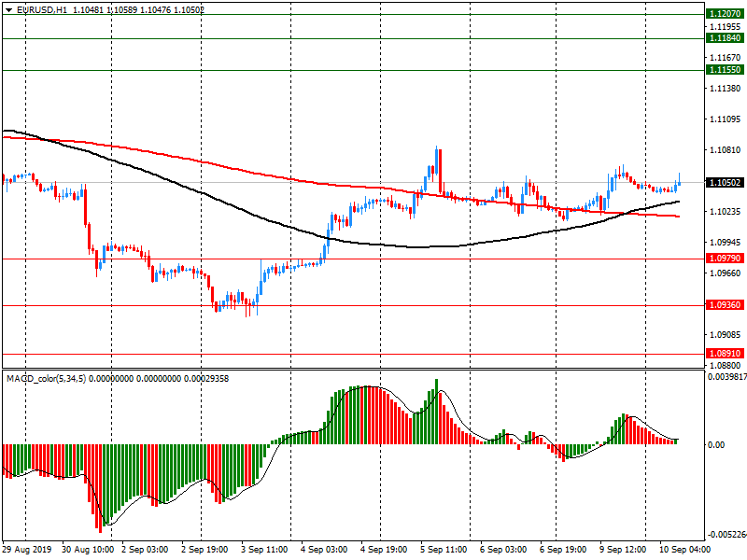Select the 1.11840 green price level label

click(725, 38)
